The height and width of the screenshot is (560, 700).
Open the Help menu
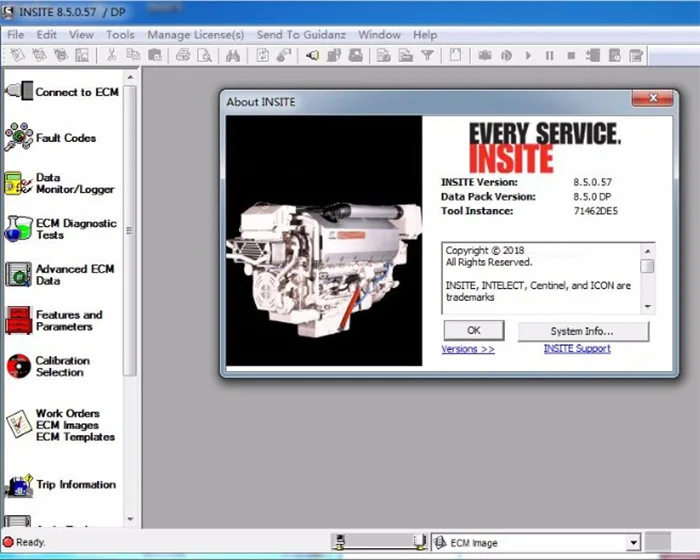coord(425,35)
